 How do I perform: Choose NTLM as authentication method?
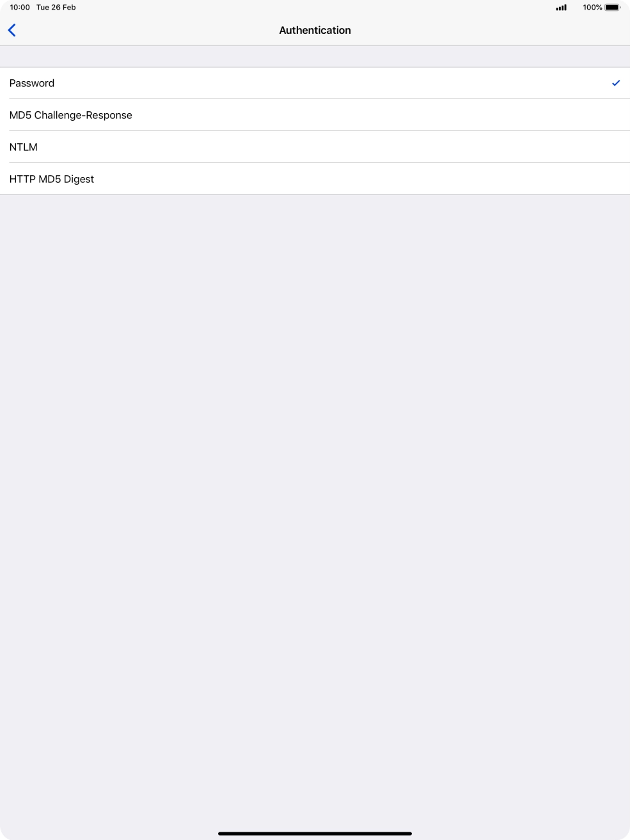click(x=315, y=147)
